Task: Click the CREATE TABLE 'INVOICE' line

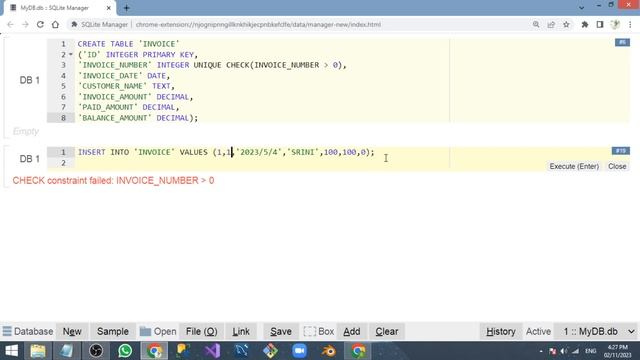Action: pos(128,44)
